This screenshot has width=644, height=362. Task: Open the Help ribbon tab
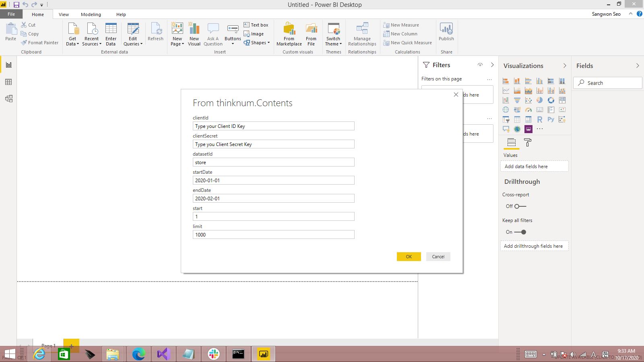(x=121, y=14)
